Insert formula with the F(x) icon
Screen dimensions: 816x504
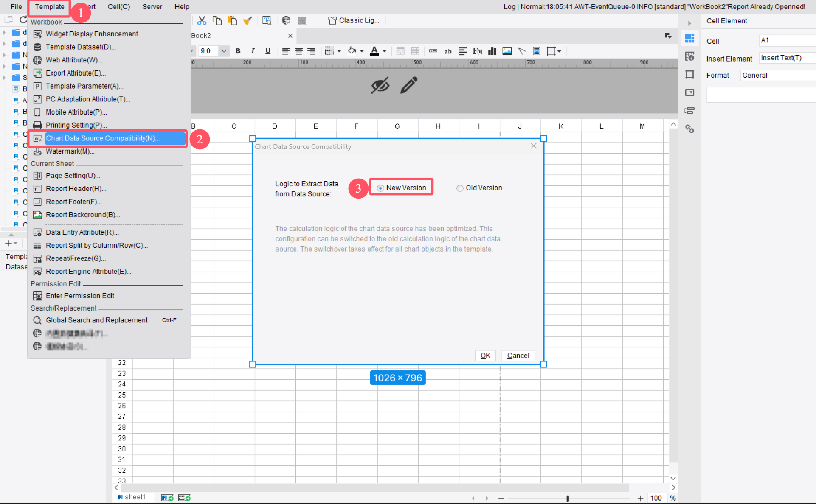477,51
